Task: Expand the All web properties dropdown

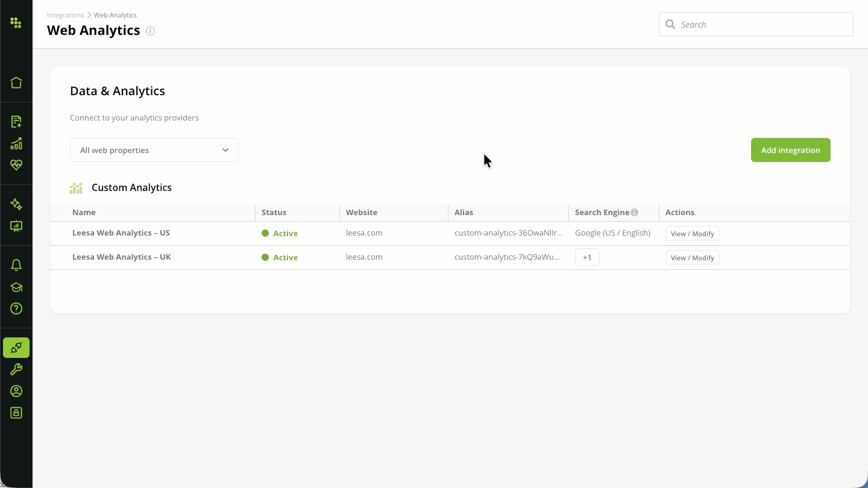Action: coord(154,150)
